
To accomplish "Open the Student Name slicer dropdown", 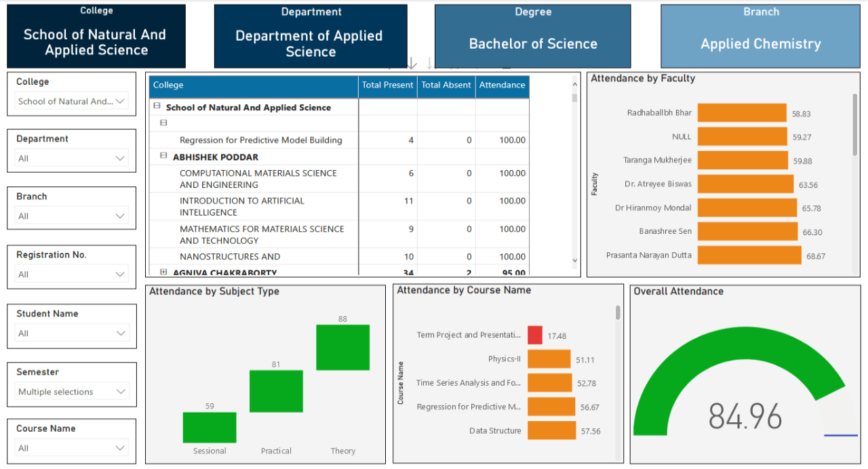I will 121,333.
